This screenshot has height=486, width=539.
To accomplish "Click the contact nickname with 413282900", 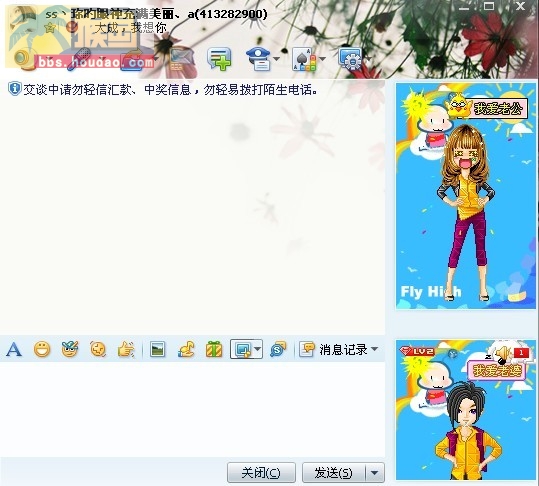I will (156, 14).
